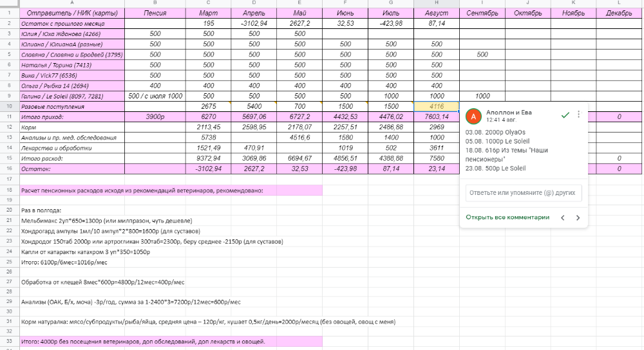This screenshot has height=350, width=644.
Task: Select column A header
Action: click(x=71, y=3)
